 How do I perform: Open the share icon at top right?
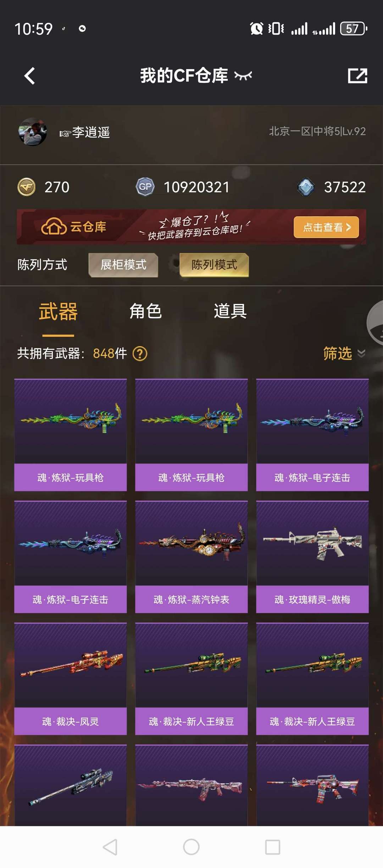(x=357, y=75)
